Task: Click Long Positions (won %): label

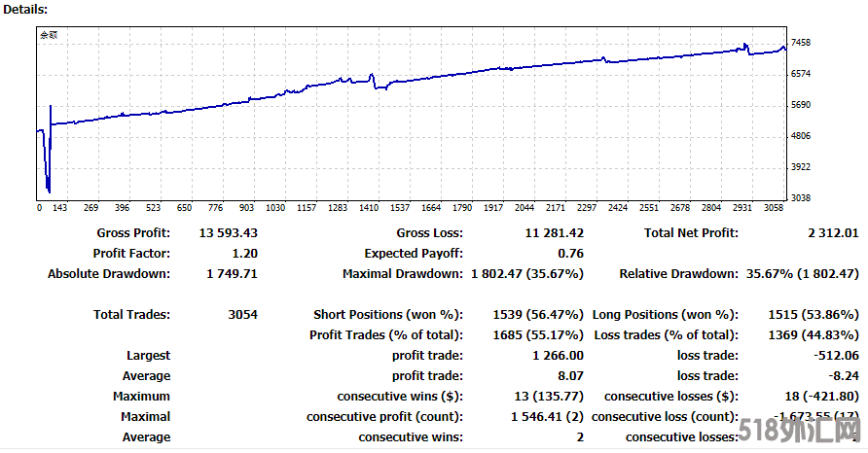Action: (666, 315)
